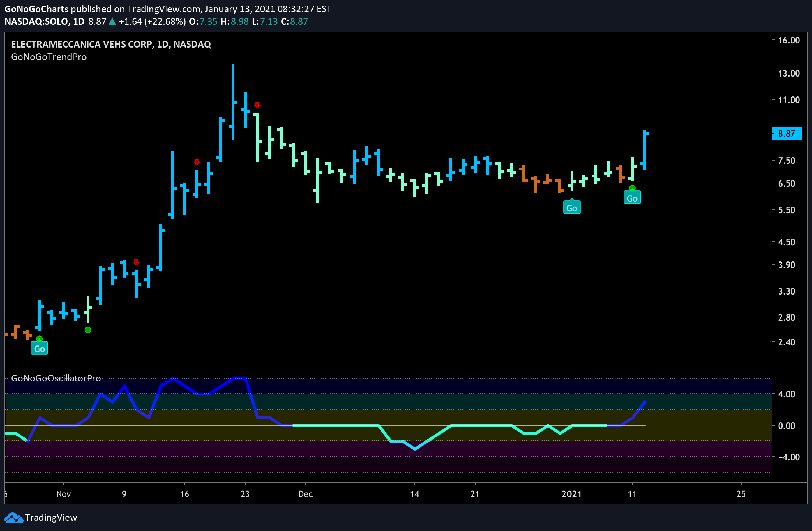Viewport: 812px width, 531px height.
Task: Click the C:8.87 close value in header
Action: 294,21
